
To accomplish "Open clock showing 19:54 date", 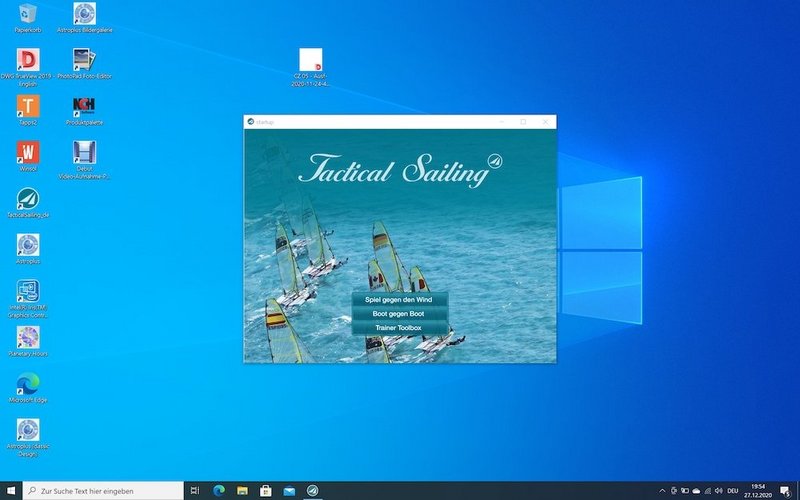I will point(758,491).
